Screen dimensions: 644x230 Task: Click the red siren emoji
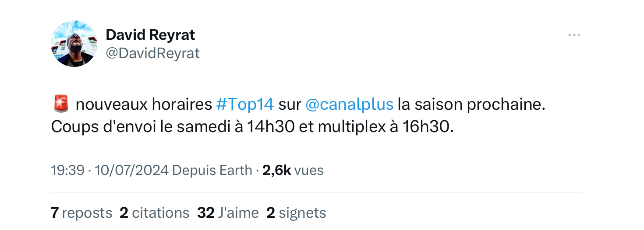coord(61,105)
